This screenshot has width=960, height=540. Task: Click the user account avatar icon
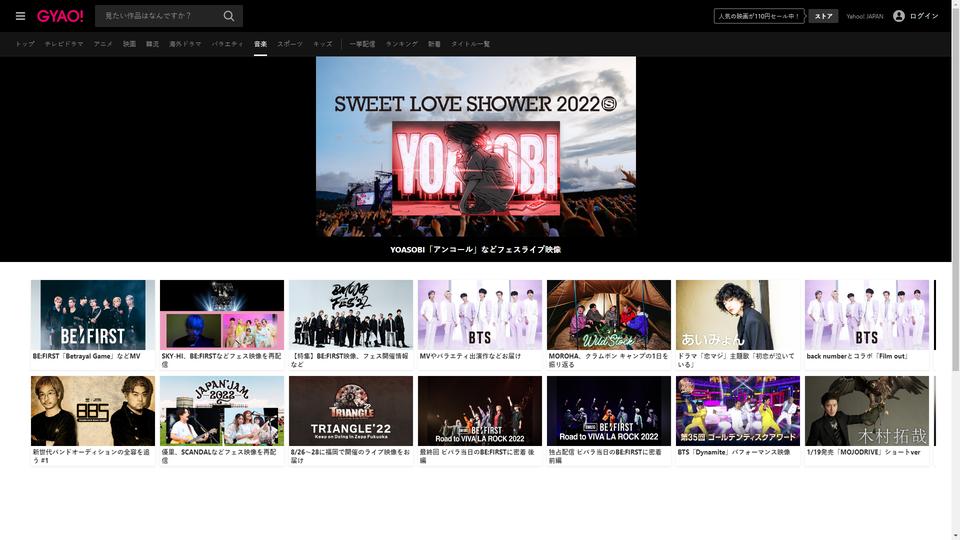click(x=898, y=16)
